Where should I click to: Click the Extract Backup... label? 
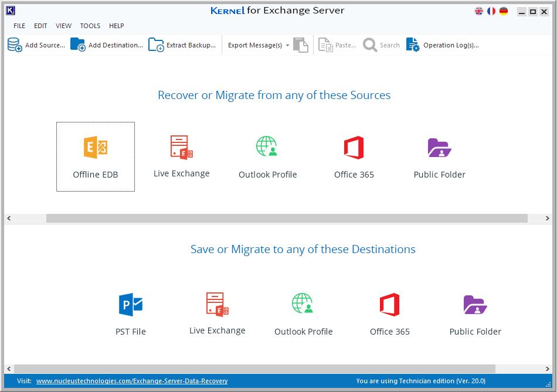[191, 45]
